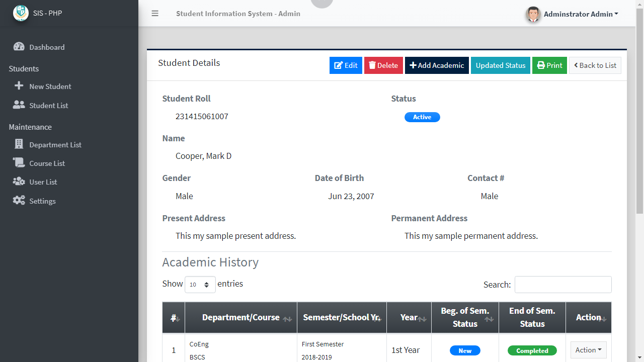Click the Active status badge
644x362 pixels.
click(422, 117)
